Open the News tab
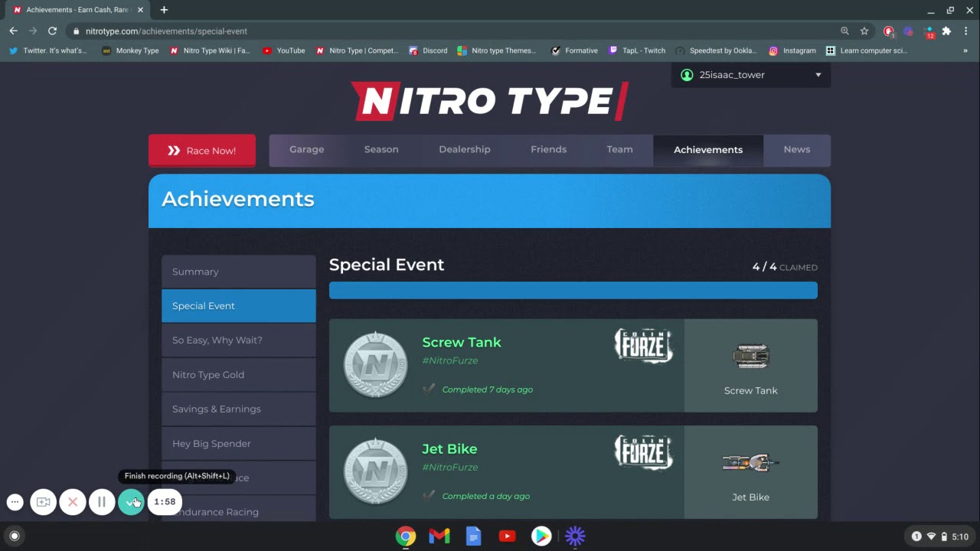The image size is (980, 551). click(x=797, y=149)
